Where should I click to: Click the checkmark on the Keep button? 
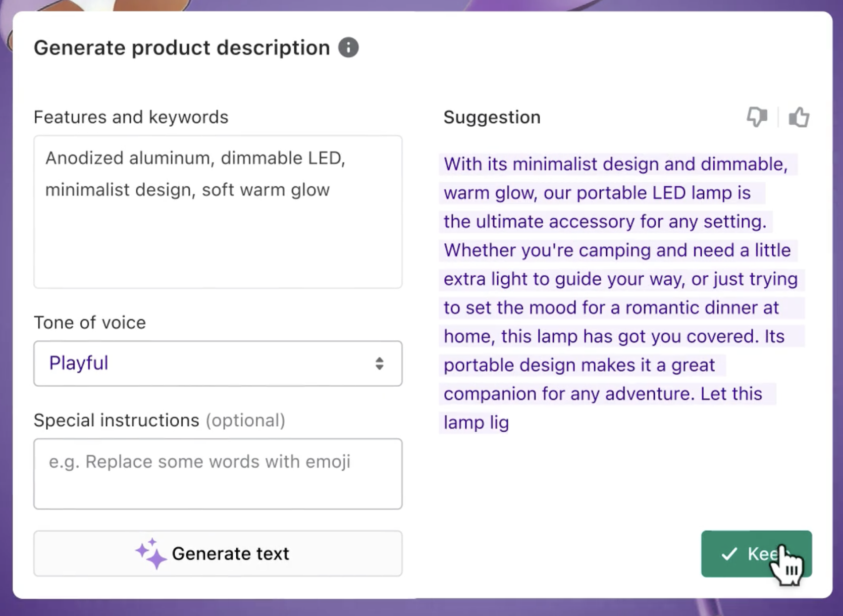(x=728, y=554)
